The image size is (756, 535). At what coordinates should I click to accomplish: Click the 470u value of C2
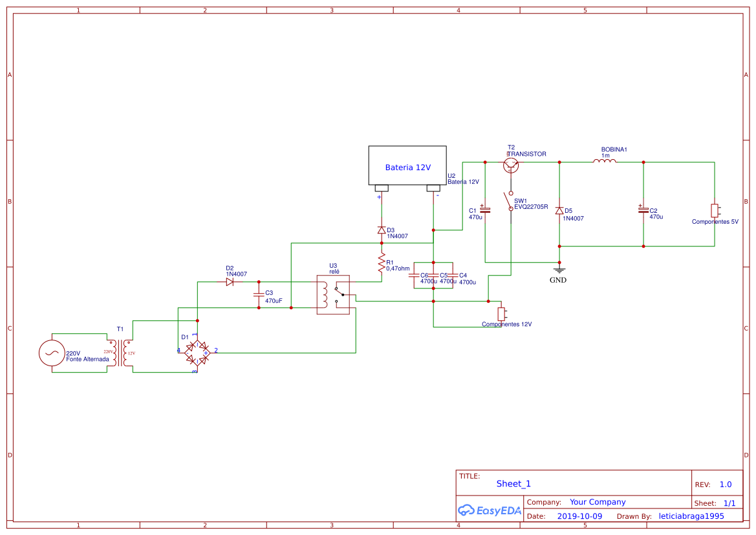click(656, 217)
